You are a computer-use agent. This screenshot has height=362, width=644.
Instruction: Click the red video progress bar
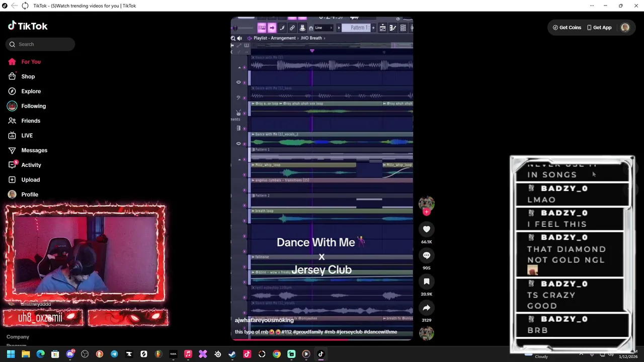(x=322, y=340)
